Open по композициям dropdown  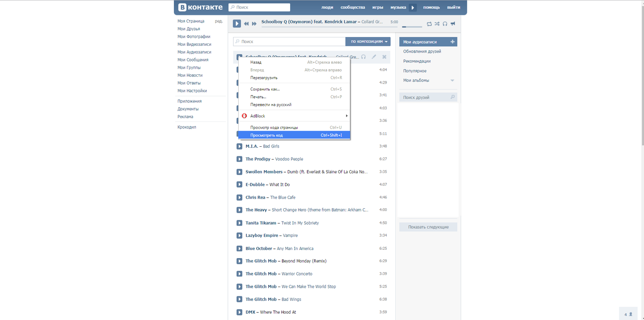click(x=368, y=41)
